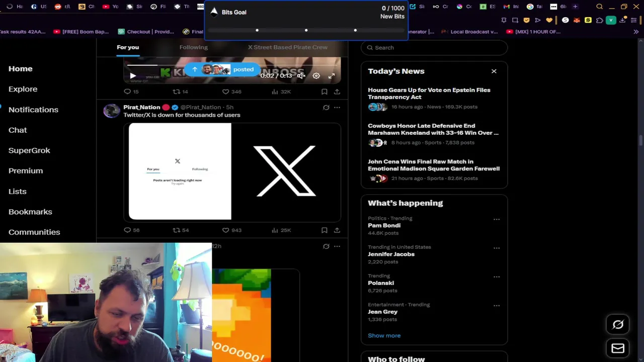Open Premium in the sidebar
This screenshot has height=362, width=644.
[26, 170]
